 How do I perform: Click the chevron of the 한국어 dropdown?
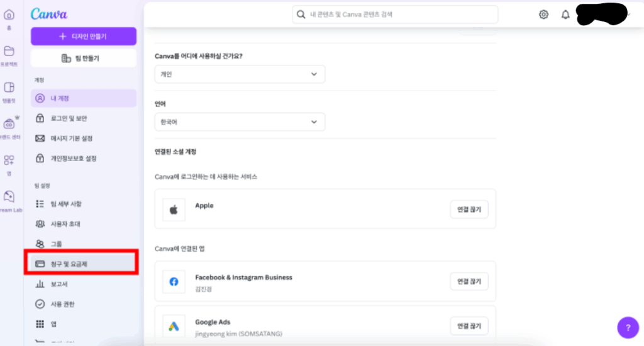[314, 122]
